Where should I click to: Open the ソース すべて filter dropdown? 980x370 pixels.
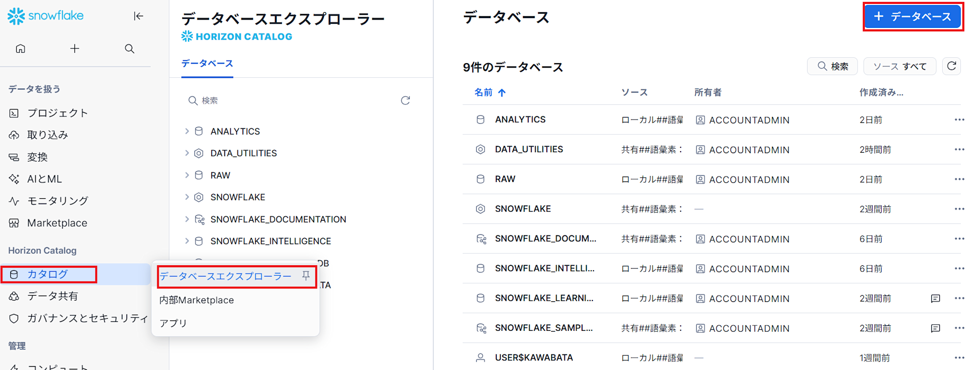tap(900, 66)
